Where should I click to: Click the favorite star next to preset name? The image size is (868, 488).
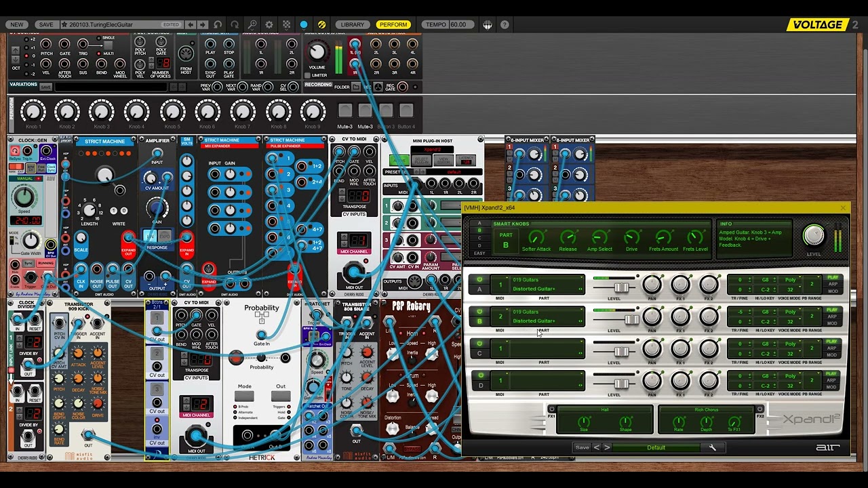64,24
